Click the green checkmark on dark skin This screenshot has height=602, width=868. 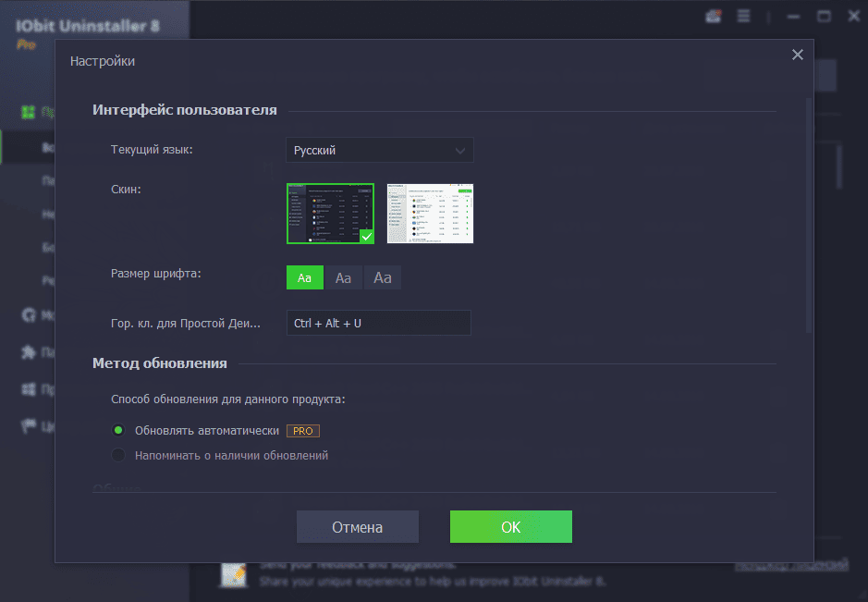tap(366, 237)
